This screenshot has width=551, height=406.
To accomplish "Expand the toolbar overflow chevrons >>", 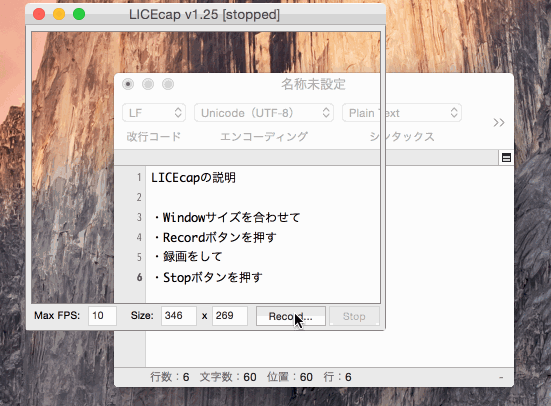I will (x=499, y=123).
